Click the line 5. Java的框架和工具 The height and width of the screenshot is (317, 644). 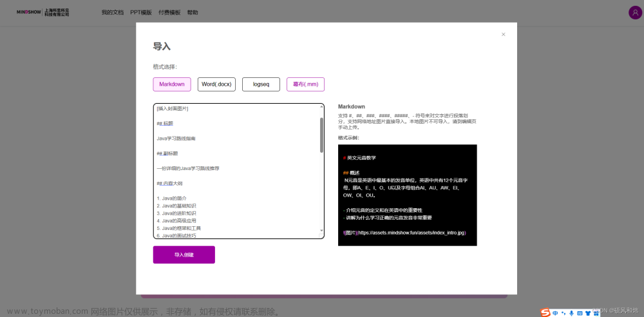coord(178,228)
